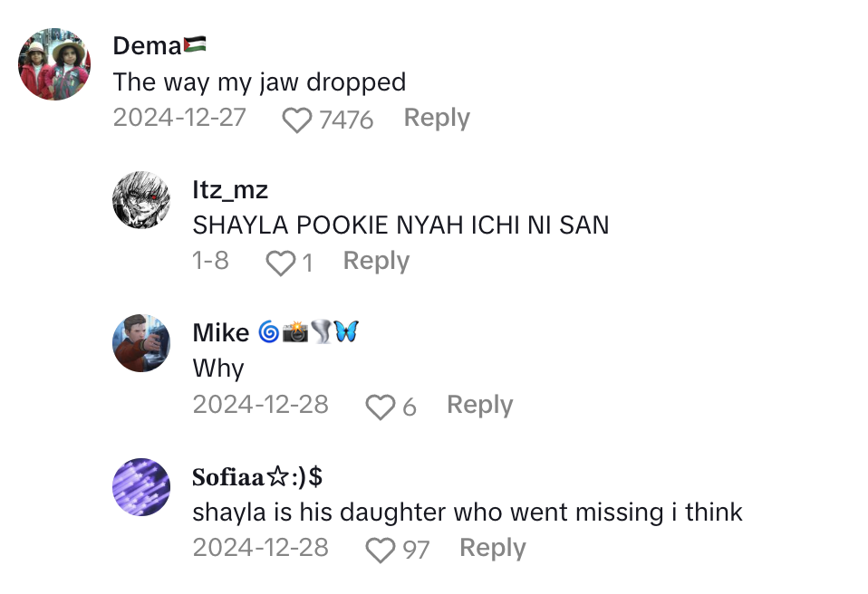Reply to Dema's jaw dropped comment

coord(437,118)
